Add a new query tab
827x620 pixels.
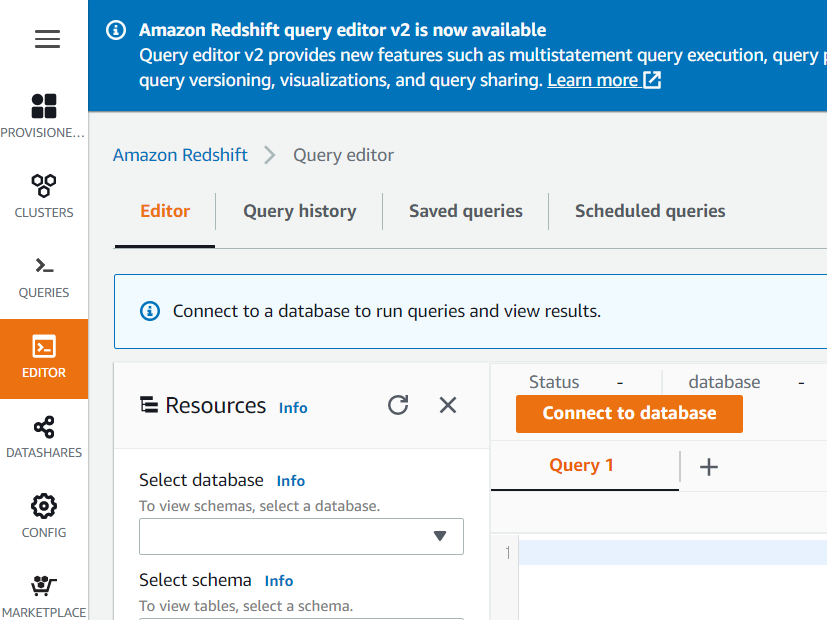click(708, 467)
